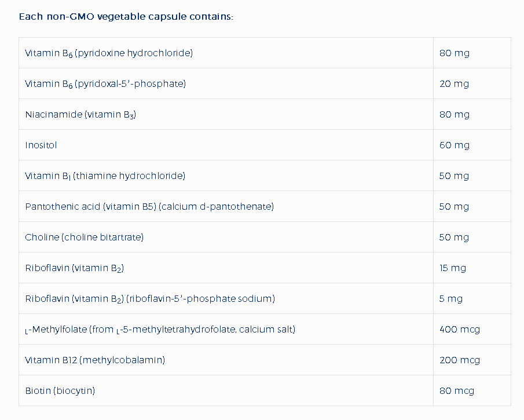
Task: Click the Riboflavin-5'-phosphate sodium link
Action: (x=150, y=299)
